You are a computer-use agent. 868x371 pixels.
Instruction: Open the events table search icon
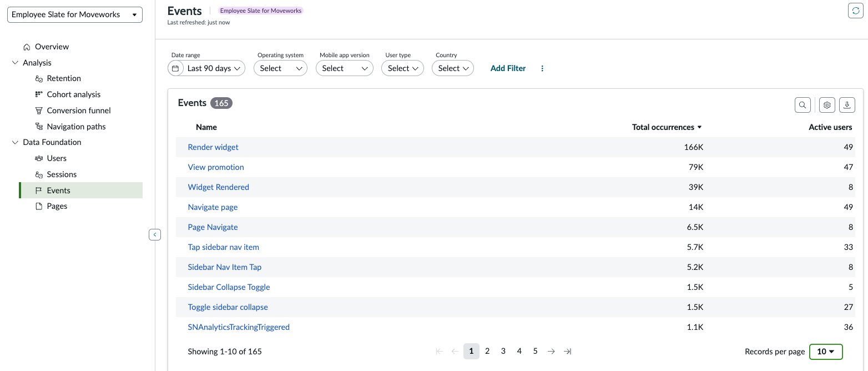803,104
